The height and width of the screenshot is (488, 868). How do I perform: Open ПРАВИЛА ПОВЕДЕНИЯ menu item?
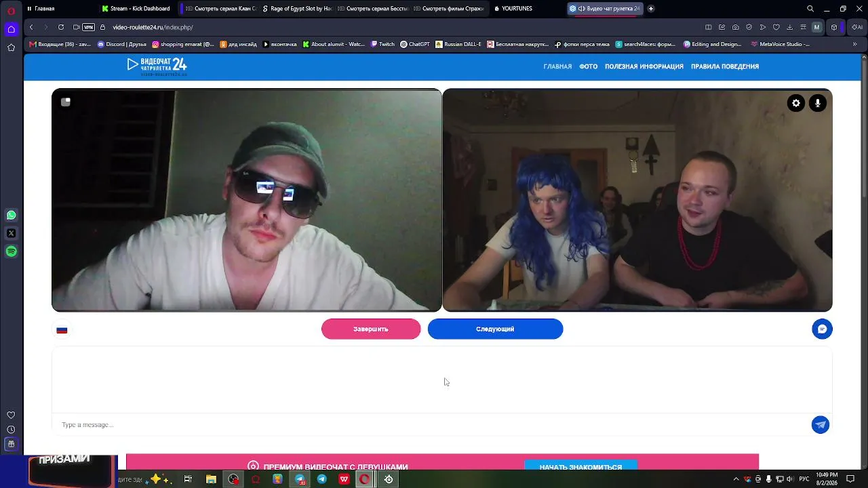[725, 66]
